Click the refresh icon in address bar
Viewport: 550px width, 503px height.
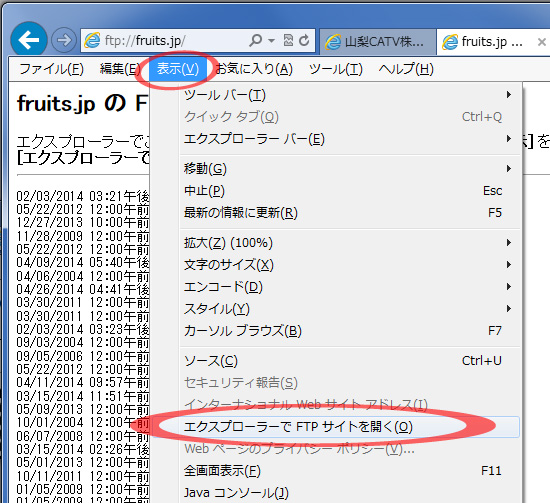pos(304,41)
